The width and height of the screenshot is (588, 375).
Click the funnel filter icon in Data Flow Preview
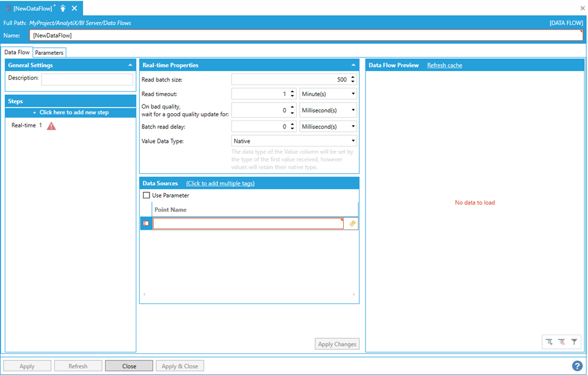[x=574, y=342]
